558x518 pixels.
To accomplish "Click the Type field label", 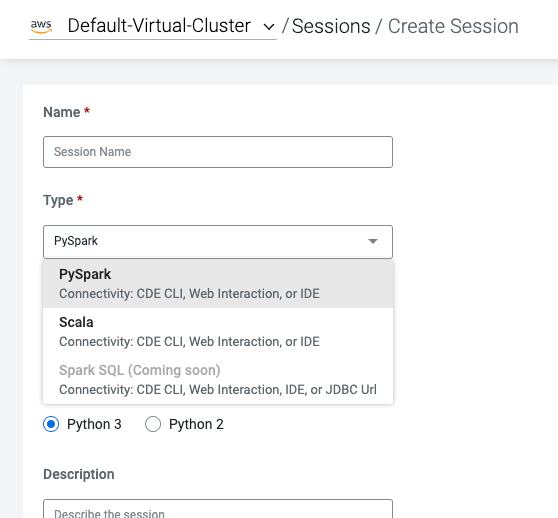I will (x=58, y=200).
